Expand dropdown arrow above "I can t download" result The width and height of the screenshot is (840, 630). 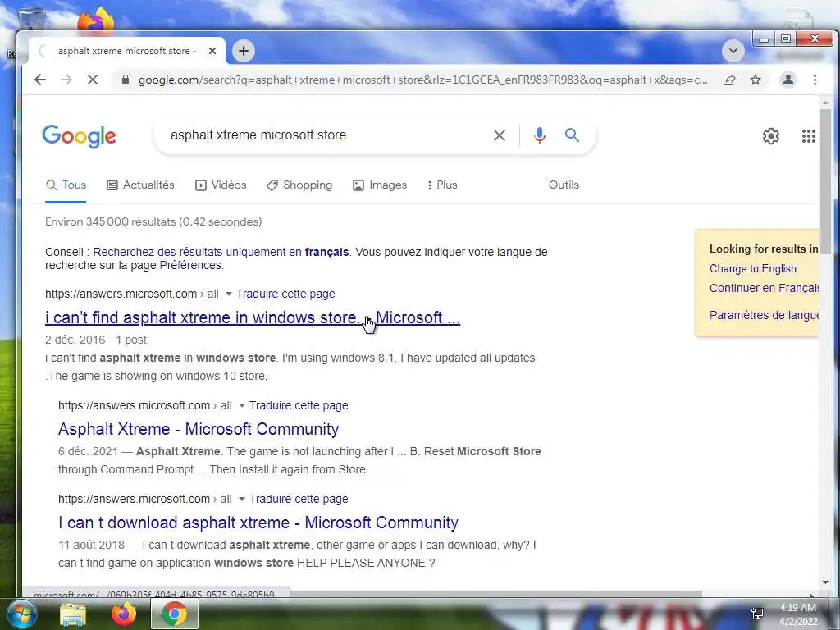pyautogui.click(x=242, y=499)
